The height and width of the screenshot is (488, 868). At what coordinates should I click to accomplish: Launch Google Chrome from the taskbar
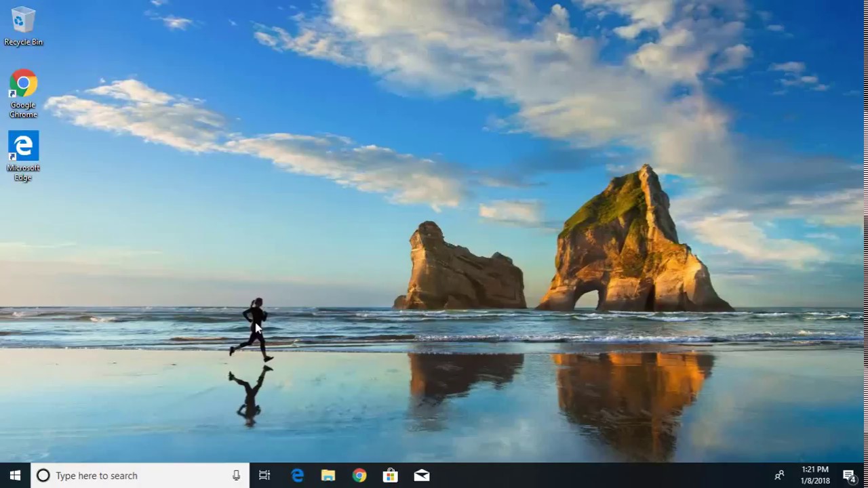pyautogui.click(x=359, y=476)
